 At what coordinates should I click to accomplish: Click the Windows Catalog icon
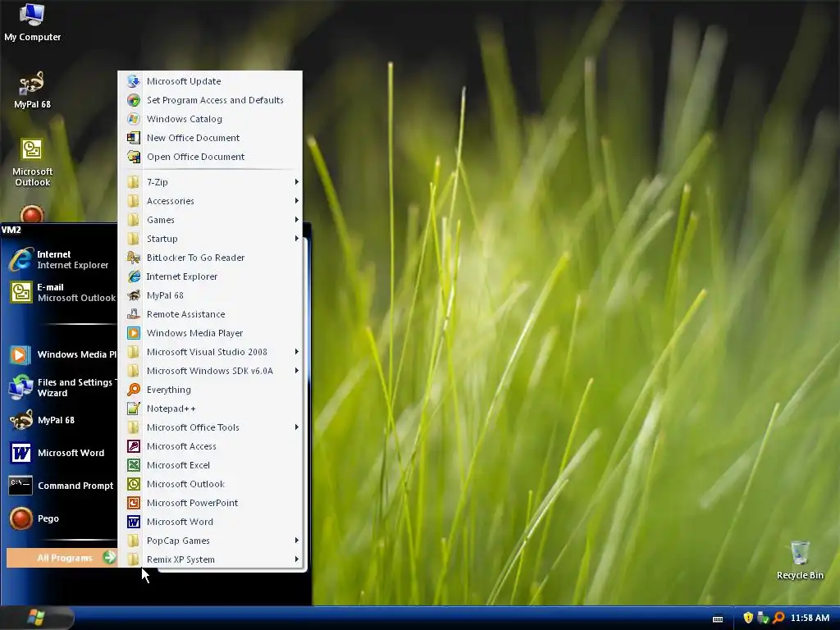pyautogui.click(x=134, y=119)
